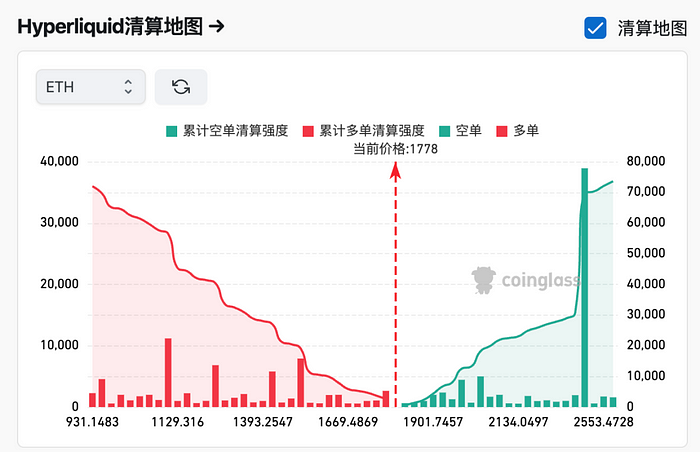Click the 当前价格:1778 label

pyautogui.click(x=396, y=148)
